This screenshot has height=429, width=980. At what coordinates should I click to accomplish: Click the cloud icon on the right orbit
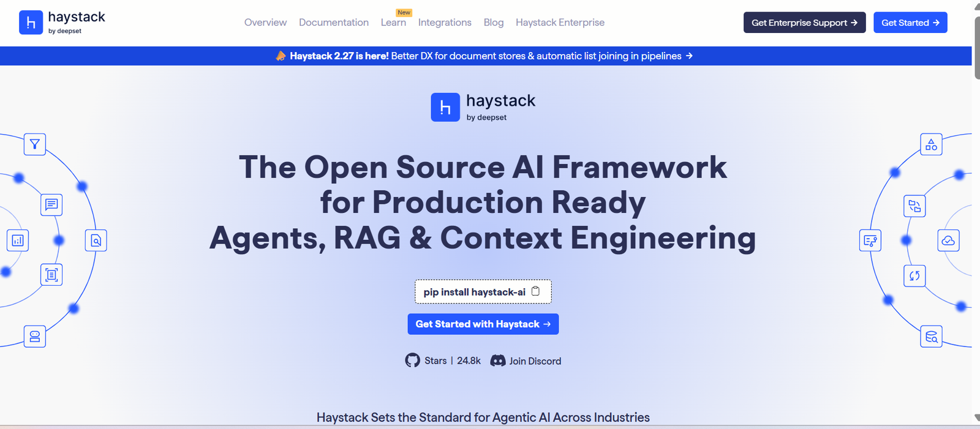949,241
